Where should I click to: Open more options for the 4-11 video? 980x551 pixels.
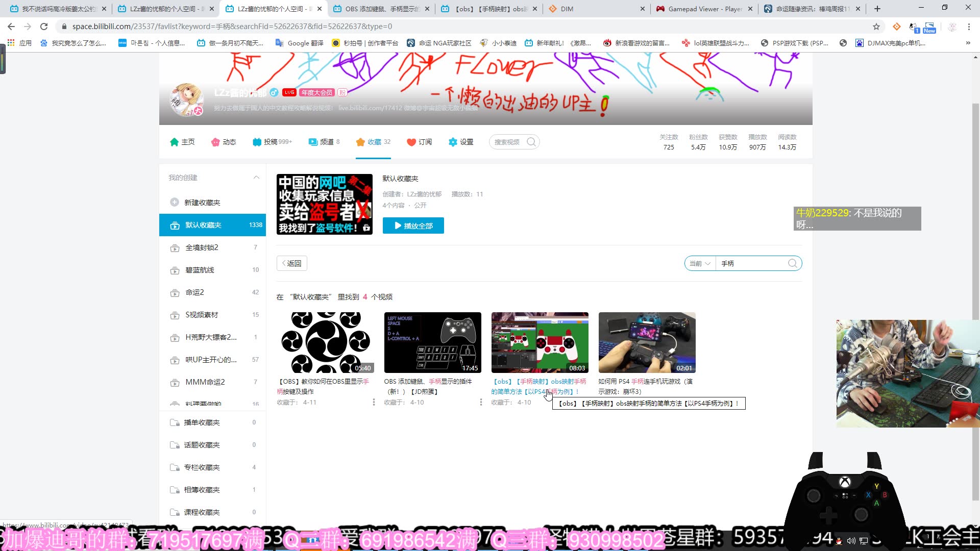click(374, 402)
